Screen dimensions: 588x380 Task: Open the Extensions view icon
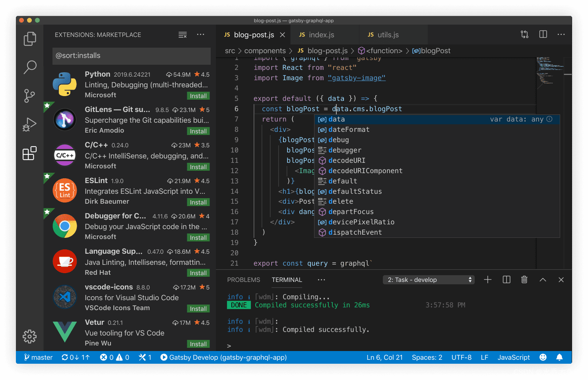click(30, 153)
